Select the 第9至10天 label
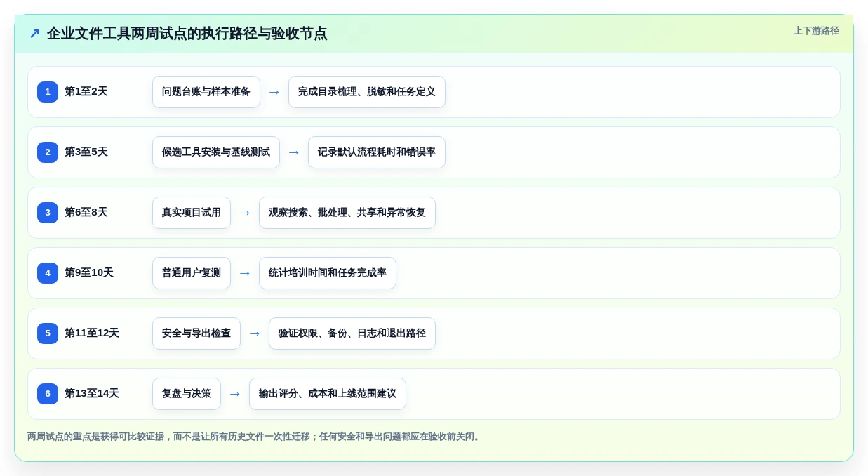This screenshot has height=476, width=868. point(89,273)
